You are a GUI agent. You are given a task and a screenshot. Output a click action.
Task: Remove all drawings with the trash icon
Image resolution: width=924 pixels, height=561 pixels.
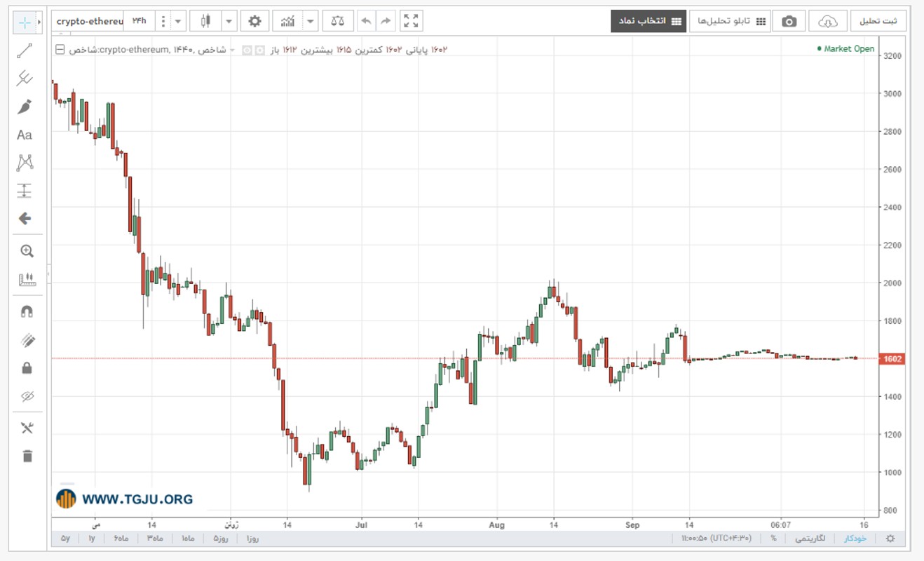(27, 457)
